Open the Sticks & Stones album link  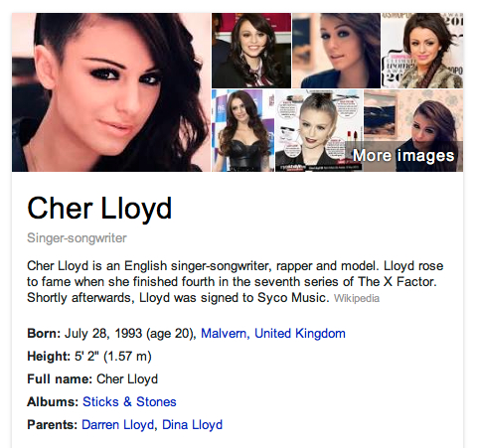click(129, 401)
